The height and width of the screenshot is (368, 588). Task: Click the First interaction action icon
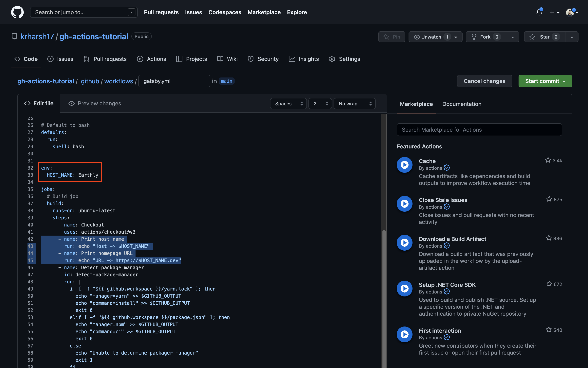point(404,334)
